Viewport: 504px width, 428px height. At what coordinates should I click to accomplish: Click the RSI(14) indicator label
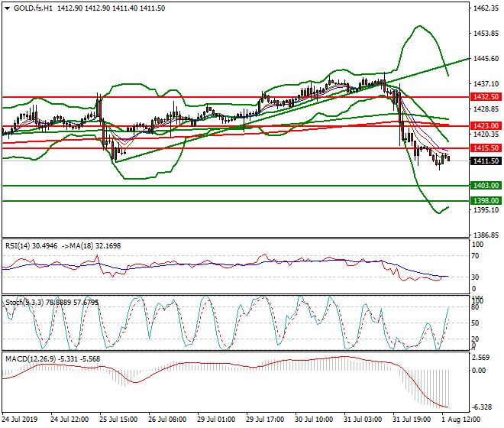pyautogui.click(x=19, y=245)
